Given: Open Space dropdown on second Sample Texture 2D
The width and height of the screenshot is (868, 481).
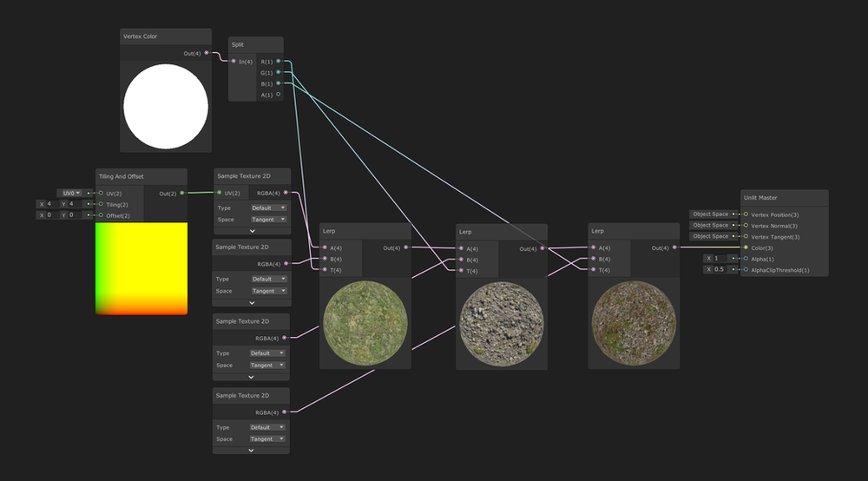Looking at the screenshot, I should [268, 291].
